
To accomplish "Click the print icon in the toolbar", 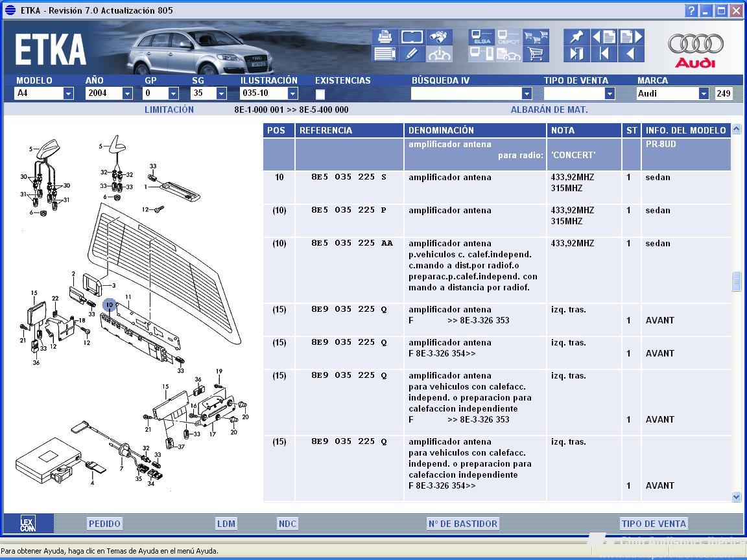I will click(x=385, y=37).
